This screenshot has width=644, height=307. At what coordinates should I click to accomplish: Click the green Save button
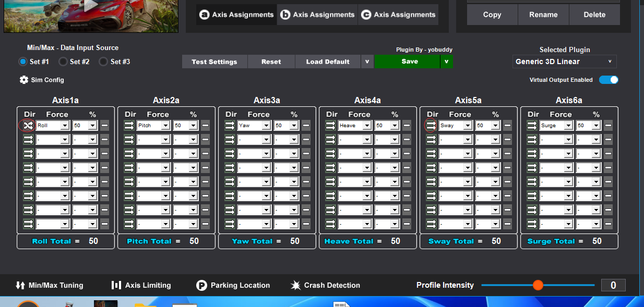pyautogui.click(x=409, y=62)
